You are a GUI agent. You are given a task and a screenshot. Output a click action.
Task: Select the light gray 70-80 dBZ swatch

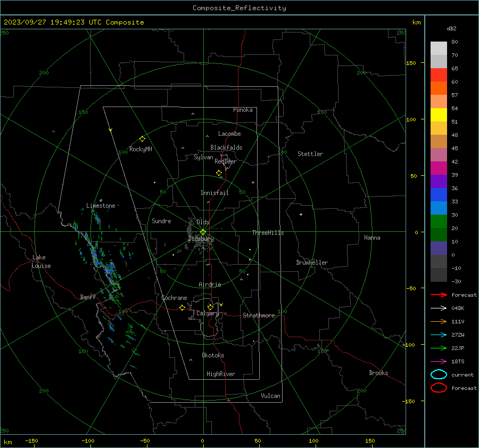point(439,48)
